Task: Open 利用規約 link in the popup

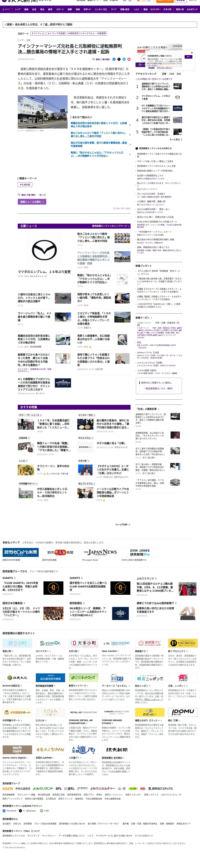Action: tap(152, 68)
